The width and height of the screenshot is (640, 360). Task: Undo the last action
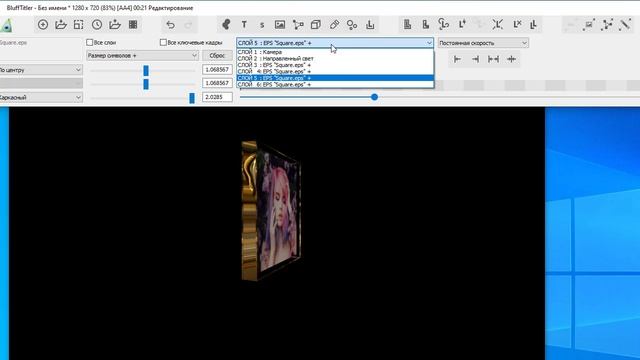170,25
